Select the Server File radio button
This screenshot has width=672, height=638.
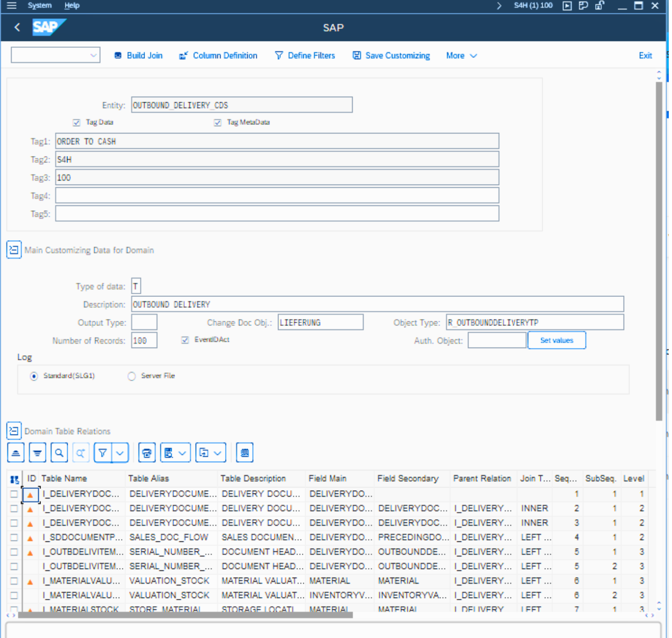tap(132, 376)
